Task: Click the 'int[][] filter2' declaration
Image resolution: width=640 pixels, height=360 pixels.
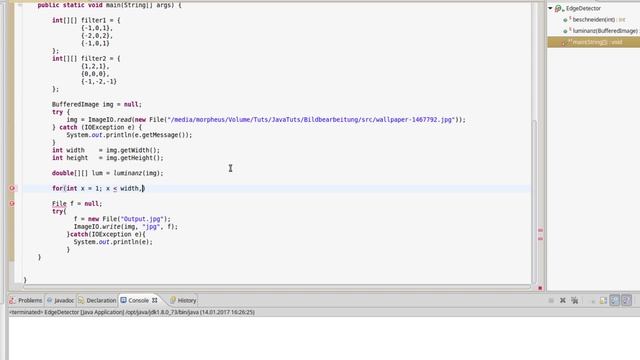Action: 86,58
